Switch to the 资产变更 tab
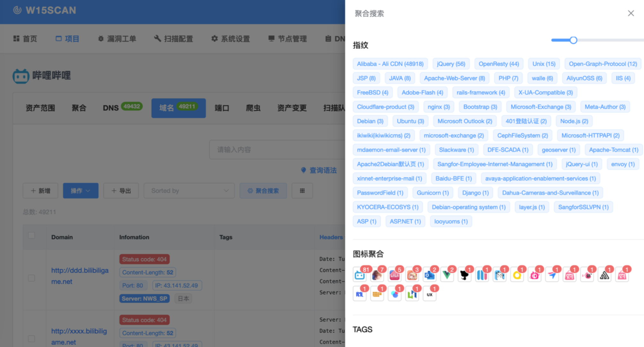The height and width of the screenshot is (347, 644). tap(292, 108)
